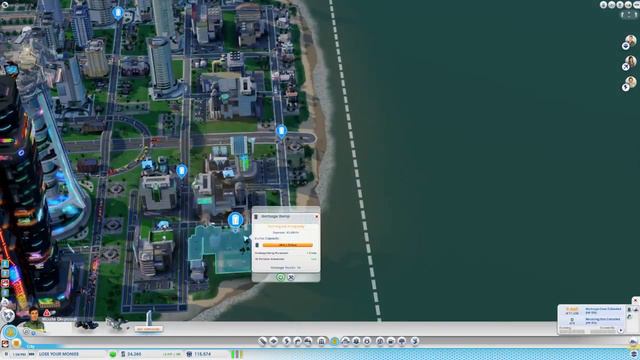Click the top friend avatar on the right

(x=631, y=40)
